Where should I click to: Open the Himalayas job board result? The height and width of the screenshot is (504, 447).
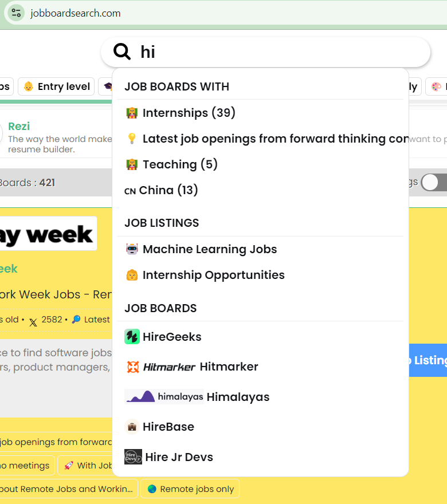pos(261,397)
